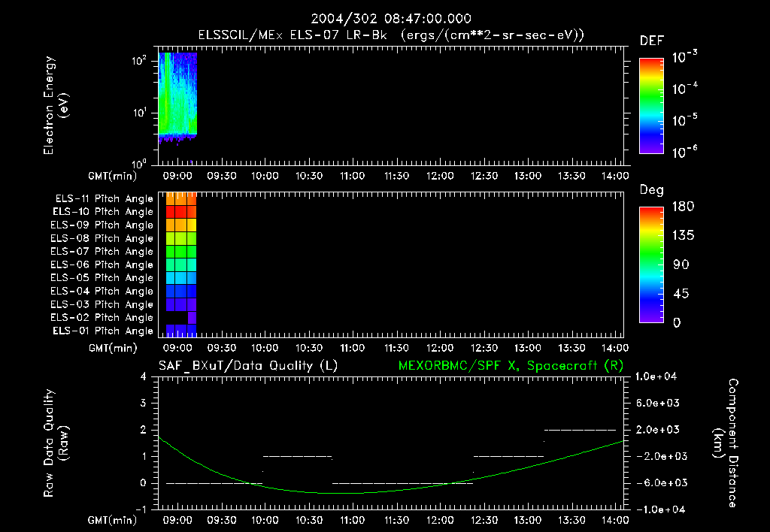Select the ELS-10 Pitch Angle row label
Image resolution: width=770 pixels, height=532 pixels.
point(103,212)
